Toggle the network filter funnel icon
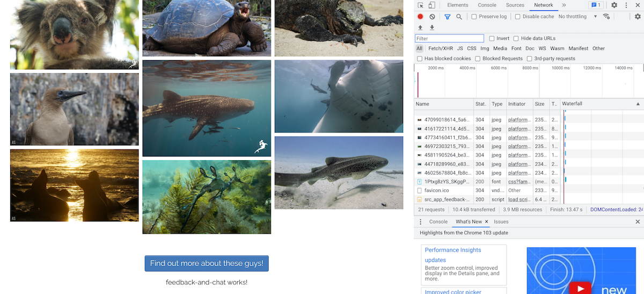The height and width of the screenshot is (294, 644). click(x=447, y=17)
